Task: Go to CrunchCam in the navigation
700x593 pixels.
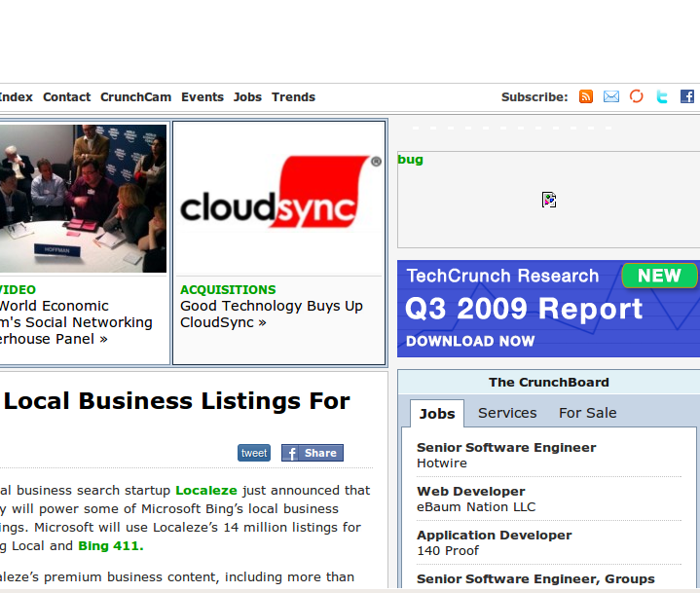Action: click(135, 97)
